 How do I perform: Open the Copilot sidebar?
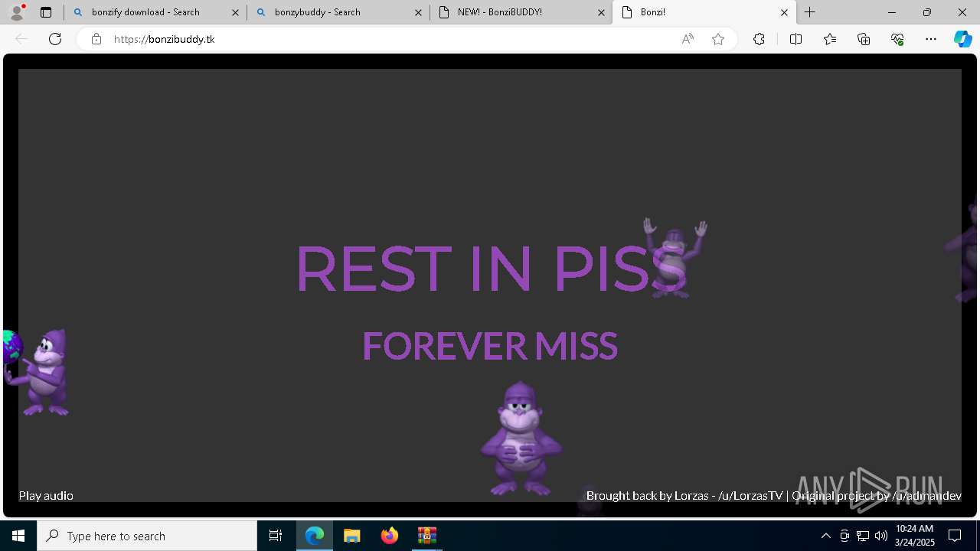tap(962, 39)
